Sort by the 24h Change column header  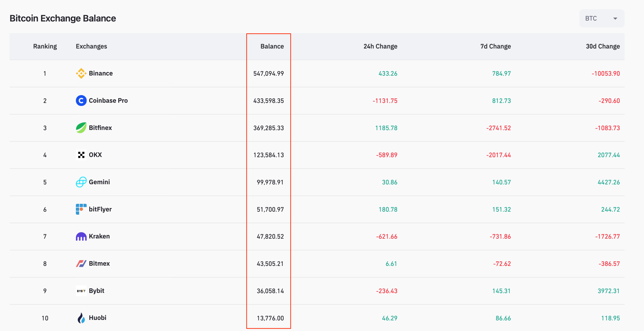[380, 46]
